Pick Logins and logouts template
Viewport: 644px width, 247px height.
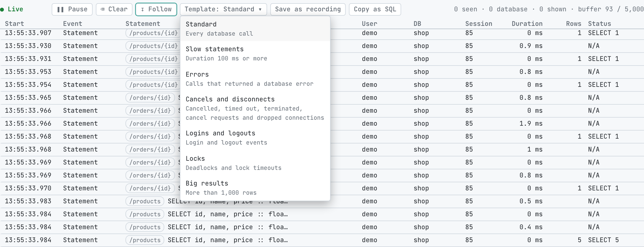(x=255, y=138)
